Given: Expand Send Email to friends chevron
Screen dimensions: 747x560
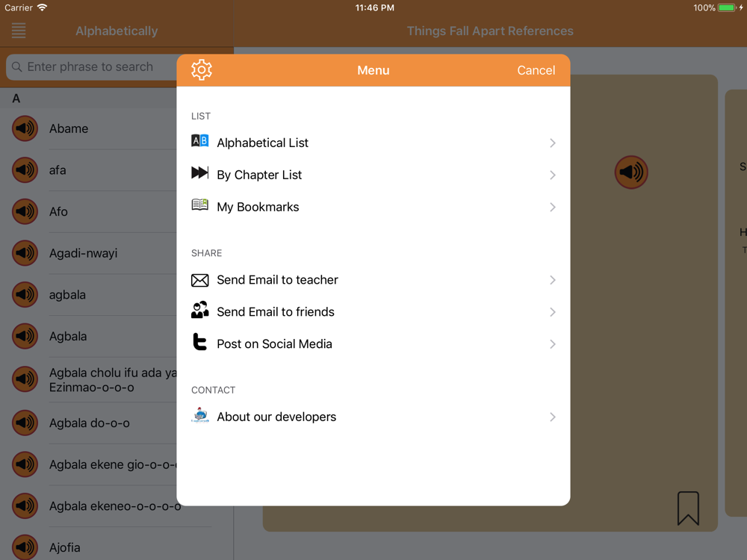Looking at the screenshot, I should click(x=553, y=312).
